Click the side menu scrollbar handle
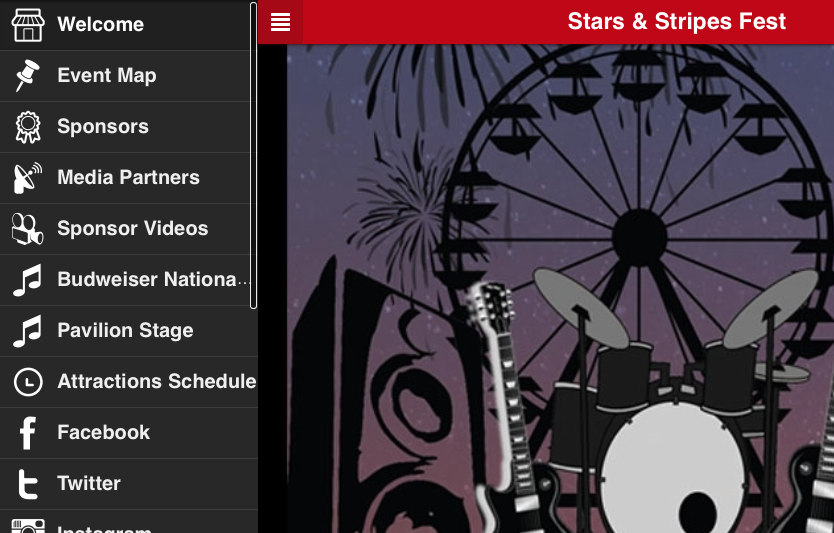 [254, 155]
